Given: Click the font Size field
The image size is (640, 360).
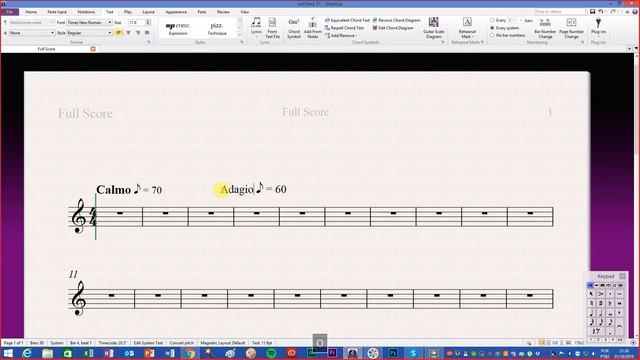Looking at the screenshot, I should point(137,22).
